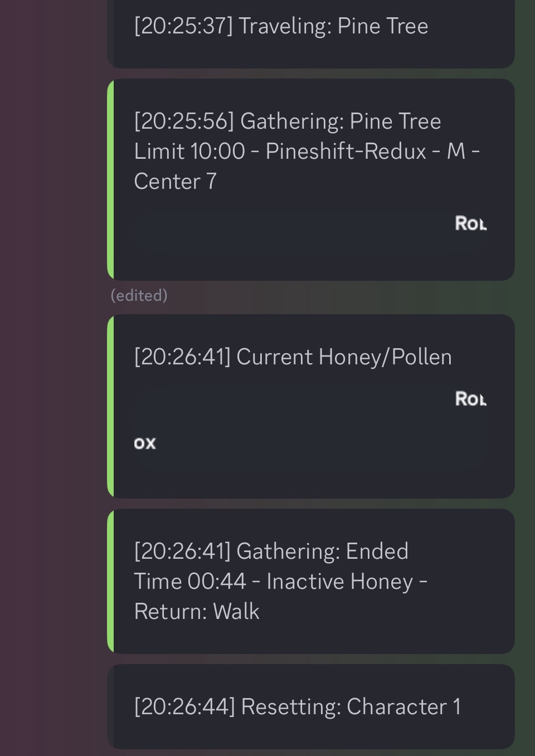Tap the green accent bar of Current Honey/Pollen
Screen dimensions: 535x756
tap(110, 406)
